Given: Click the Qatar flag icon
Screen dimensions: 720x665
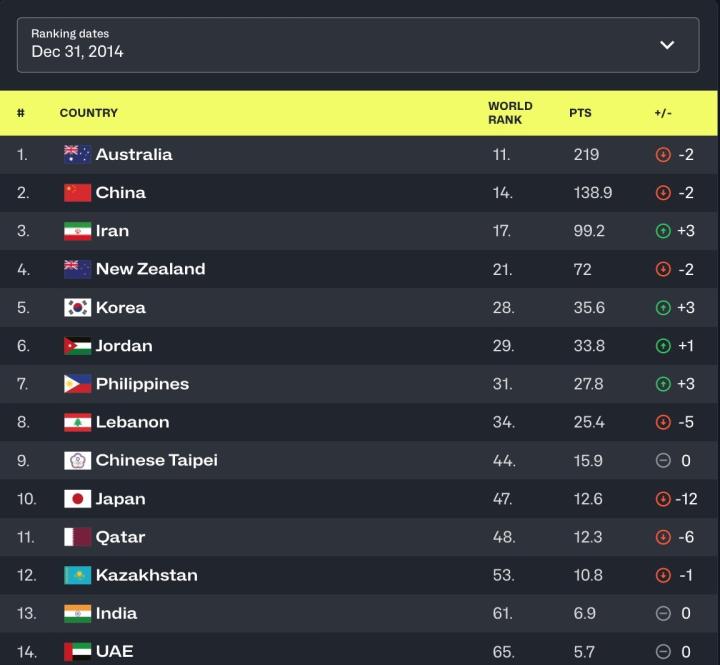Looking at the screenshot, I should tap(78, 537).
